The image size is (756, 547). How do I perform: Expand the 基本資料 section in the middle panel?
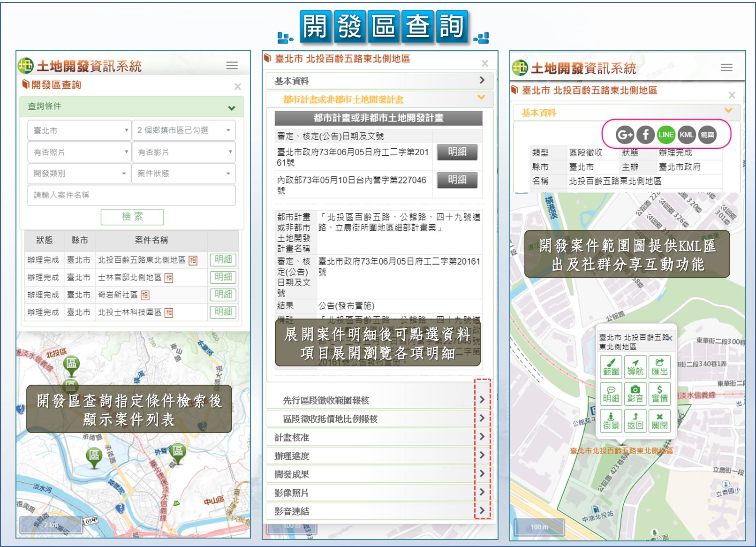pos(380,81)
